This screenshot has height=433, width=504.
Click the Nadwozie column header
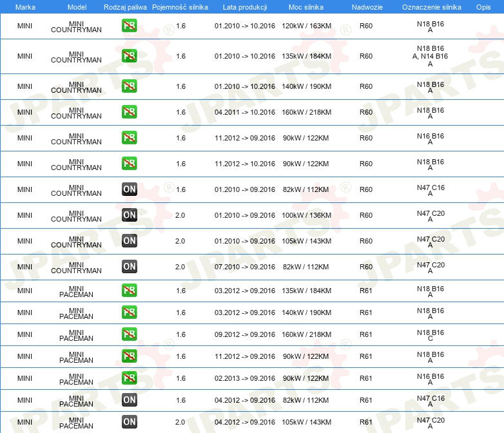[x=367, y=7]
